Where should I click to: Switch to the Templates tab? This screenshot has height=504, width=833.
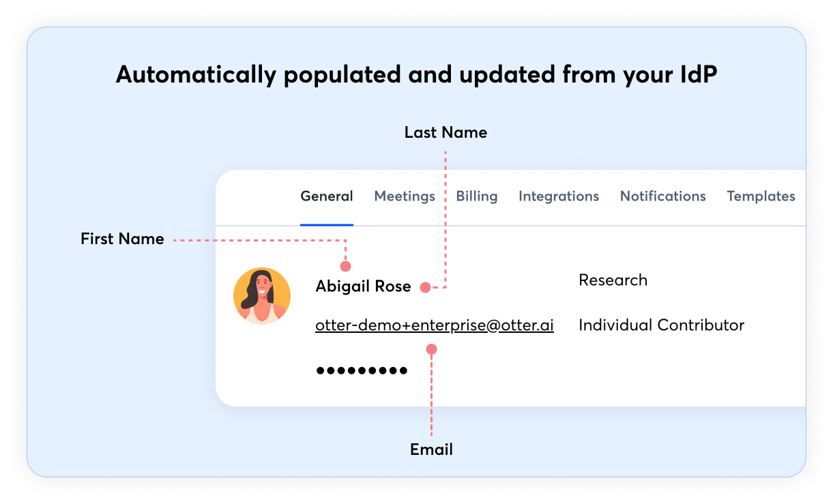(761, 196)
